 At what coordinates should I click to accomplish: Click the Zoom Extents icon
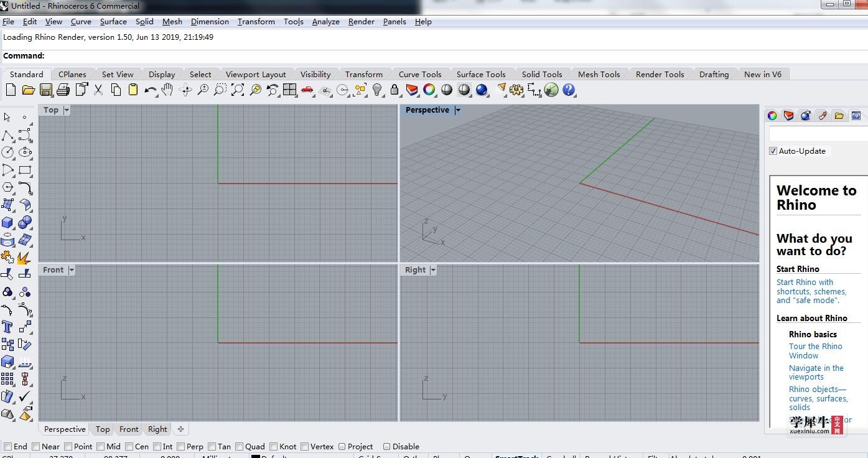pyautogui.click(x=238, y=90)
